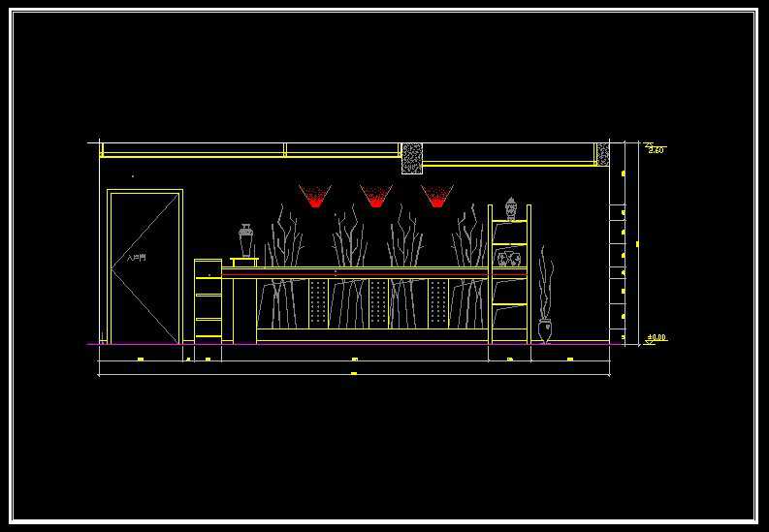Click the statue atop the ladder shelf
The width and height of the screenshot is (769, 532).
pos(511,208)
